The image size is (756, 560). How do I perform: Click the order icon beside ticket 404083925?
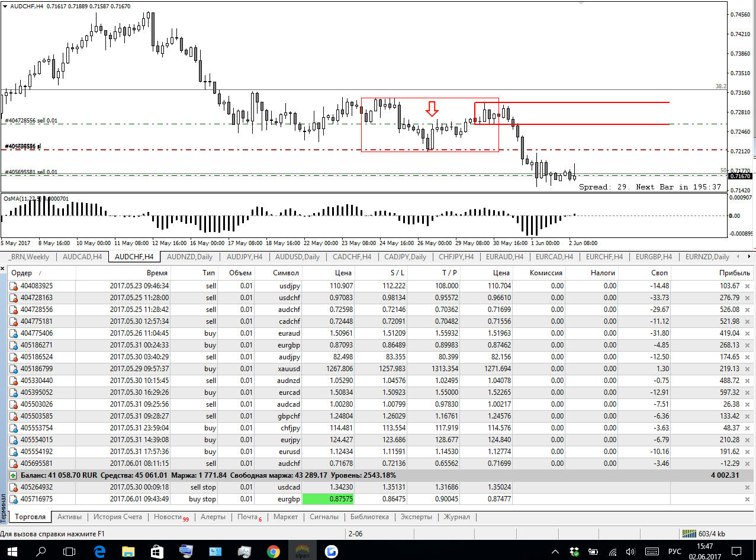(14, 286)
